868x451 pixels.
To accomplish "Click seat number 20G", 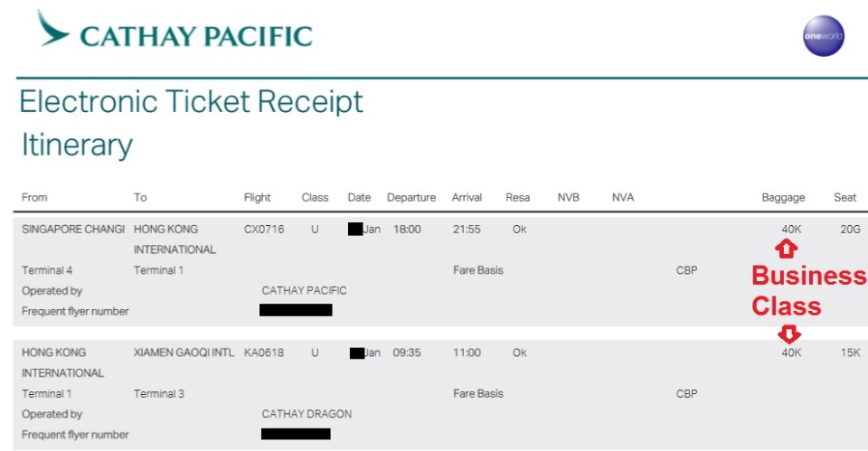I will [850, 230].
